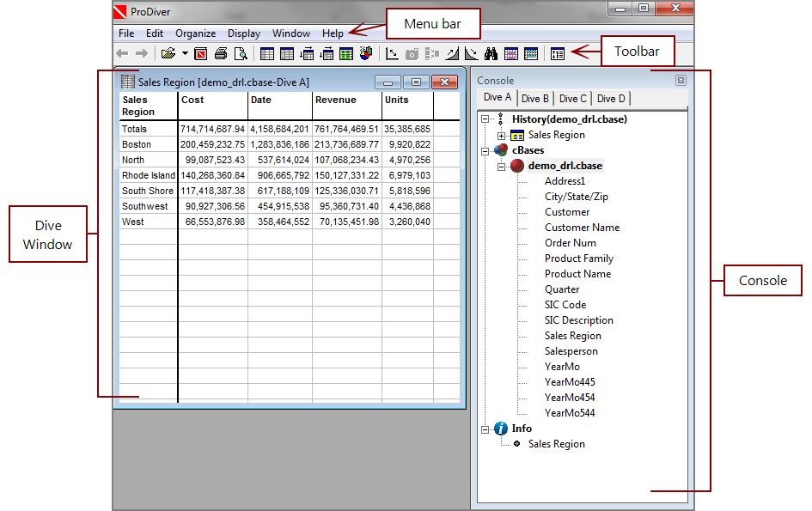Viewport: 812px width, 511px height.
Task: Click the binoculars Find icon
Action: coord(491,54)
